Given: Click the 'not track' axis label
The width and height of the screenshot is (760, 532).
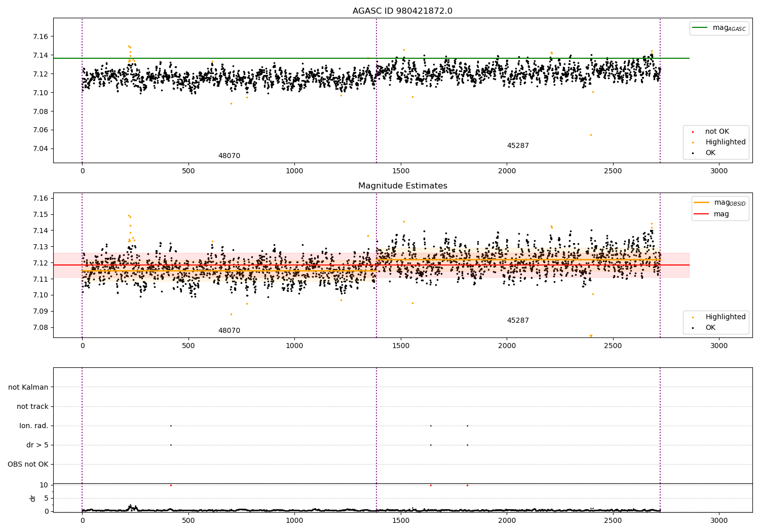Looking at the screenshot, I should click(32, 406).
